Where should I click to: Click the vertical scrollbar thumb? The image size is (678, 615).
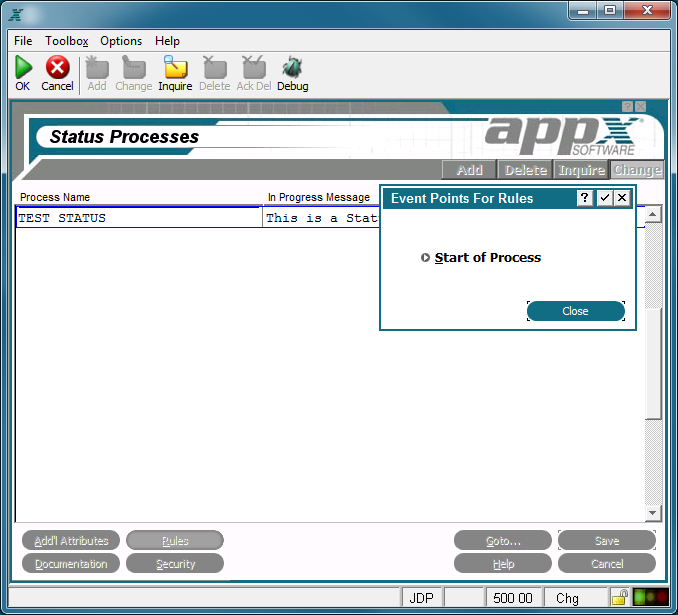point(653,363)
